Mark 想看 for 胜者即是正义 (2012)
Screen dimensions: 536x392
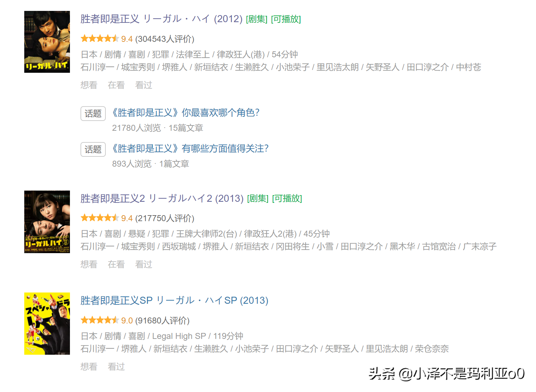click(x=89, y=85)
